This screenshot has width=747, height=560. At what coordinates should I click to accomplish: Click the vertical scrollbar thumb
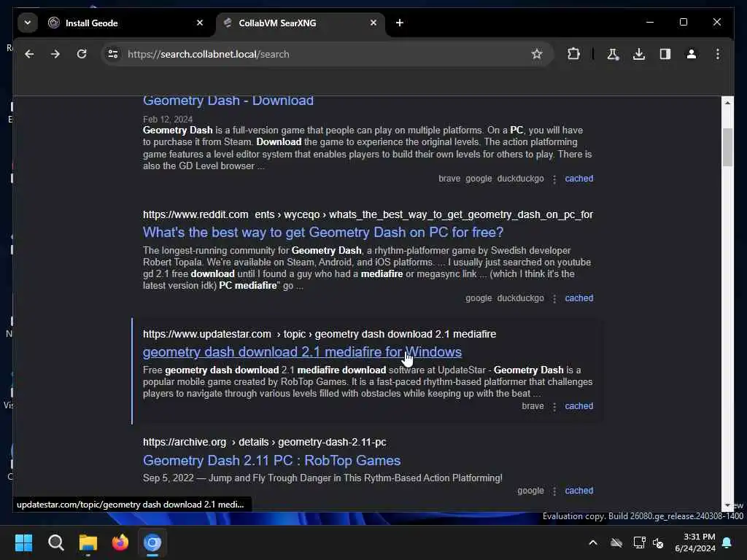[727, 147]
